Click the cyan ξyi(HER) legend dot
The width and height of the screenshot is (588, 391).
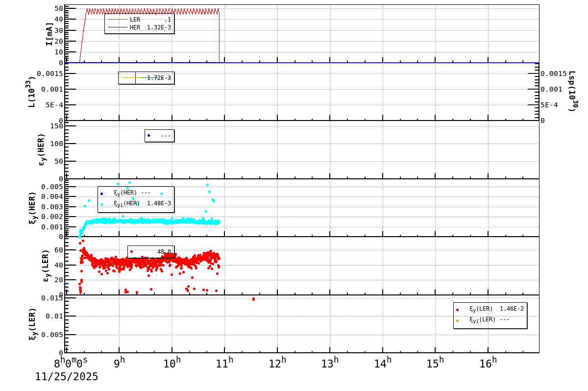pyautogui.click(x=101, y=204)
